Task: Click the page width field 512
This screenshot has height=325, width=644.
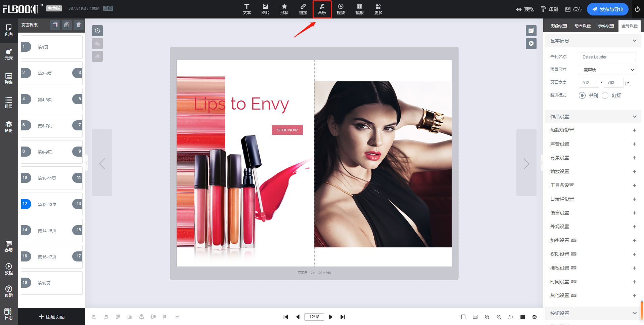Action: tap(589, 83)
